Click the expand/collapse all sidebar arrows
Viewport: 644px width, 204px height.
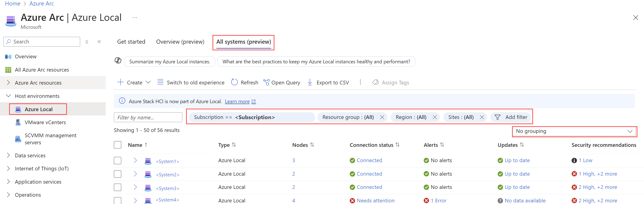pyautogui.click(x=87, y=42)
